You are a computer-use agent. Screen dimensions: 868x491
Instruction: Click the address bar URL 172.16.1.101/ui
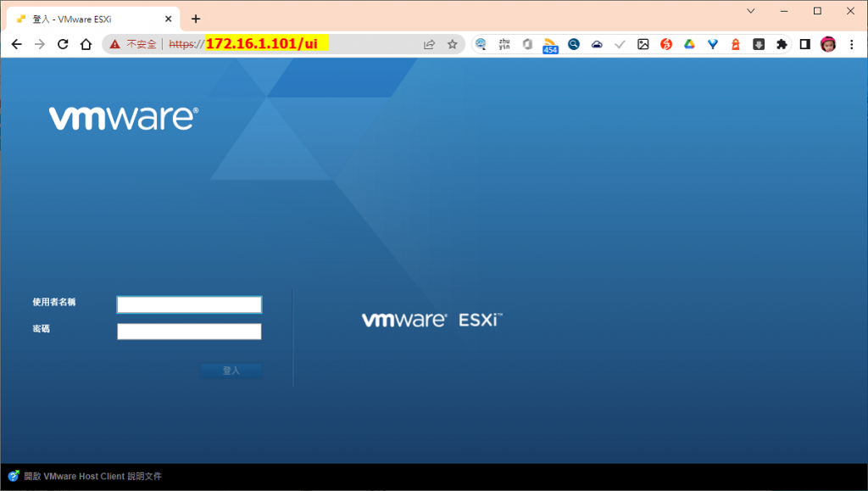[261, 44]
